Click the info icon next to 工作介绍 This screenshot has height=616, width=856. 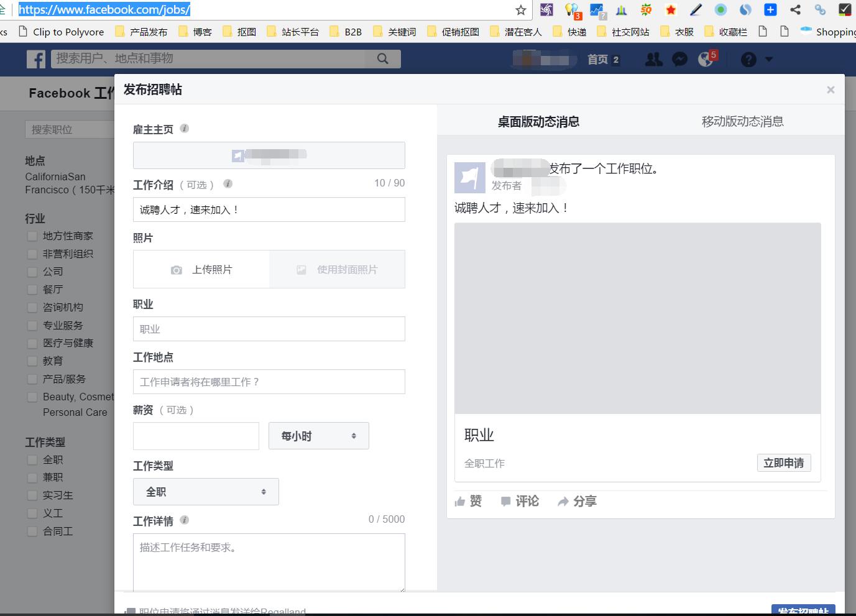(x=228, y=183)
